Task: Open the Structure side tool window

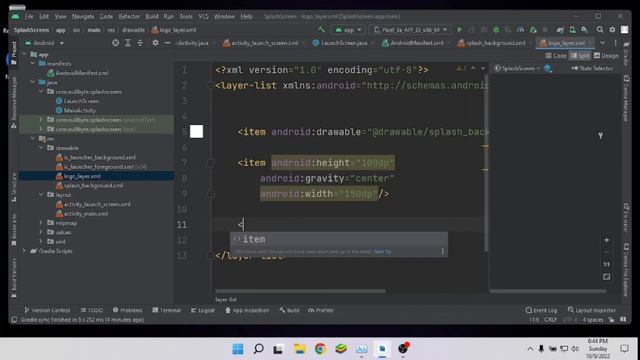Action: [x=13, y=187]
